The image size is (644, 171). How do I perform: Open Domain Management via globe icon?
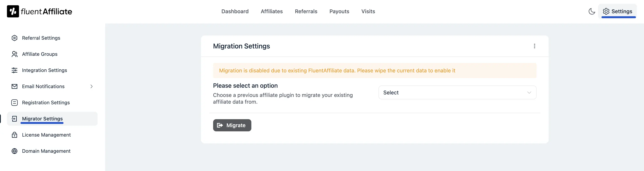14,151
